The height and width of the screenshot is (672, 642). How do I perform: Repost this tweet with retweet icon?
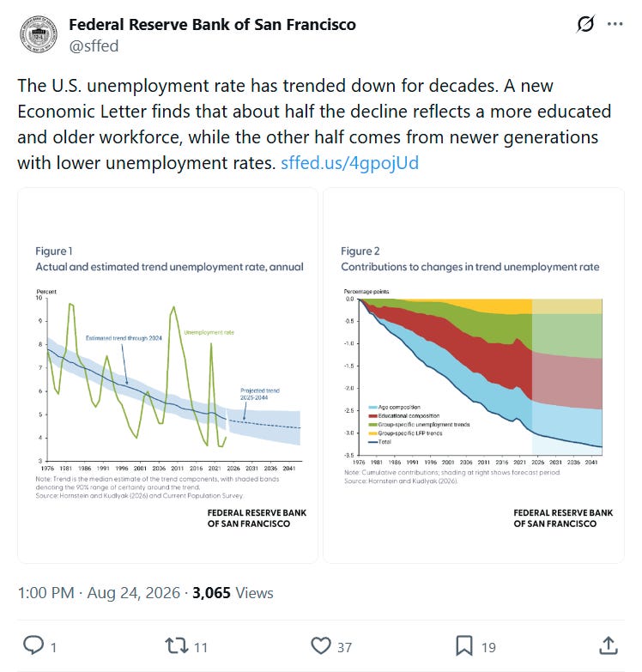click(x=177, y=646)
